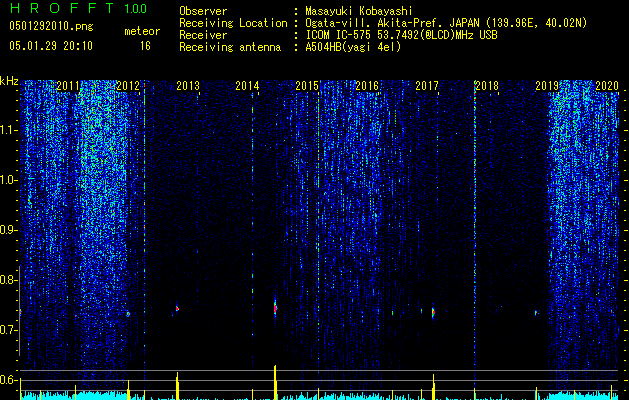Click the kHz axis unit label

pos(9,82)
